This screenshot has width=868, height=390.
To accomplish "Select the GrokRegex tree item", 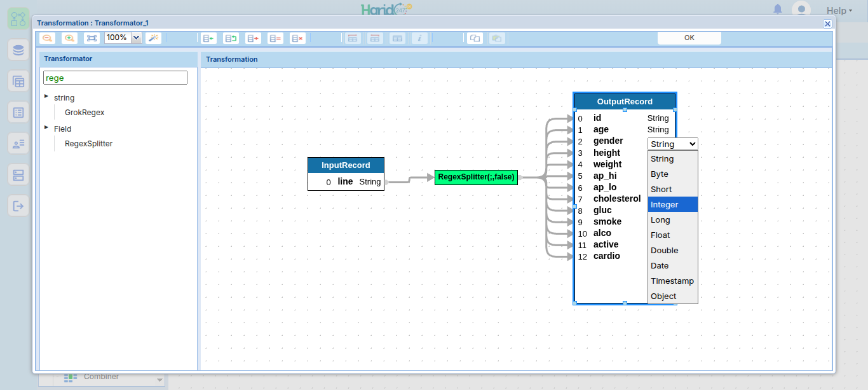I will [85, 113].
